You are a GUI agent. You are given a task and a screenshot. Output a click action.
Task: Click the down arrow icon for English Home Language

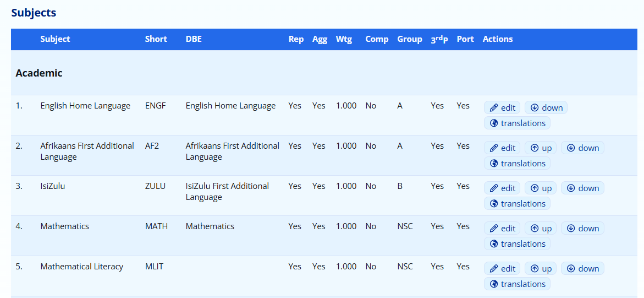tap(535, 108)
